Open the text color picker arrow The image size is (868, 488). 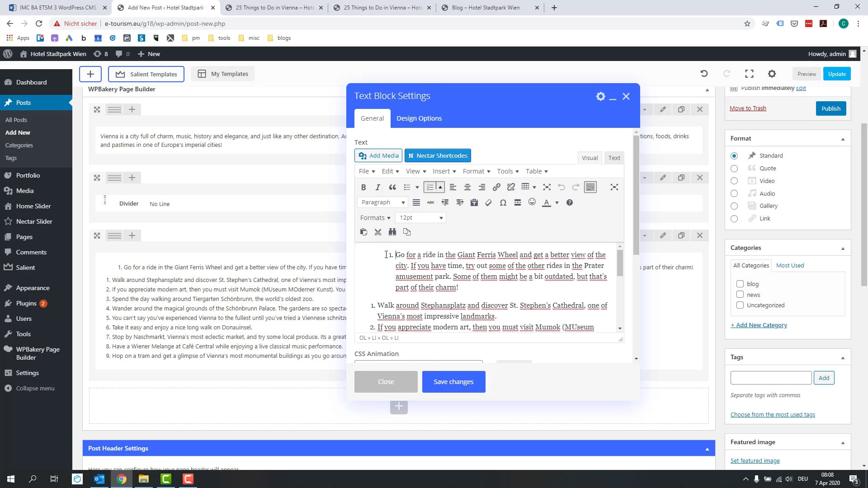pyautogui.click(x=557, y=203)
